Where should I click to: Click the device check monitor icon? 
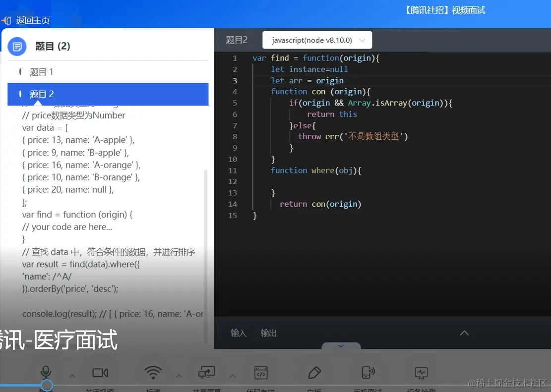(422, 373)
